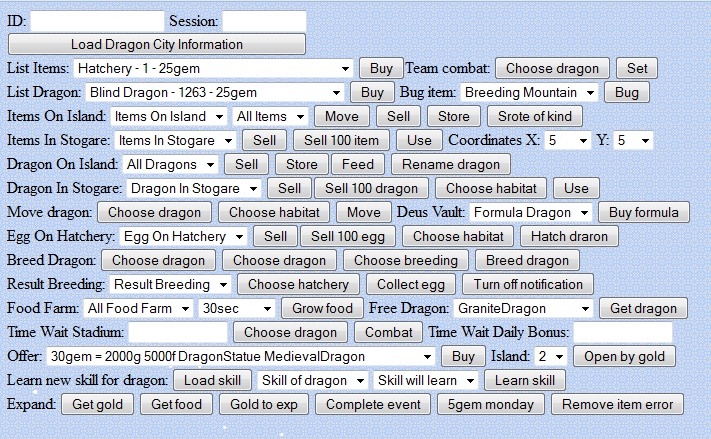
Task: Click the Rename dragon button
Action: [451, 165]
